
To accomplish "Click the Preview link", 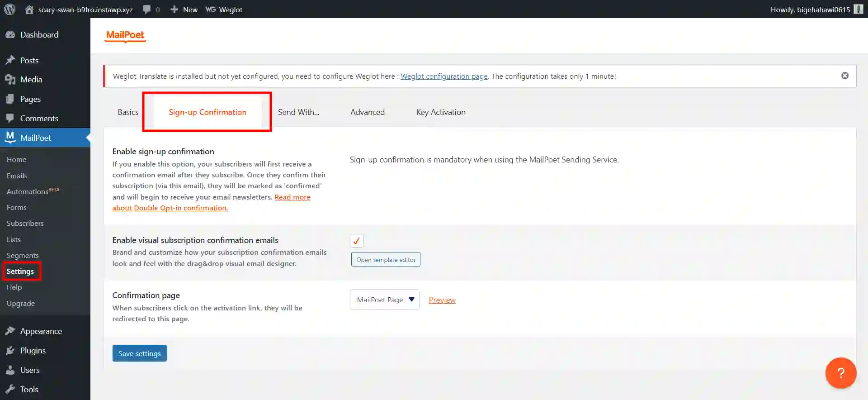I will pos(442,300).
